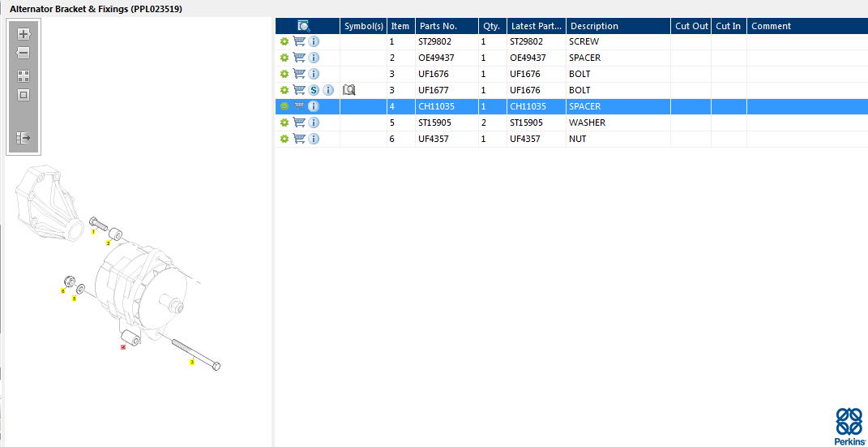Add SCREW ST29802 to shopping cart
The image size is (868, 447).
[299, 41]
